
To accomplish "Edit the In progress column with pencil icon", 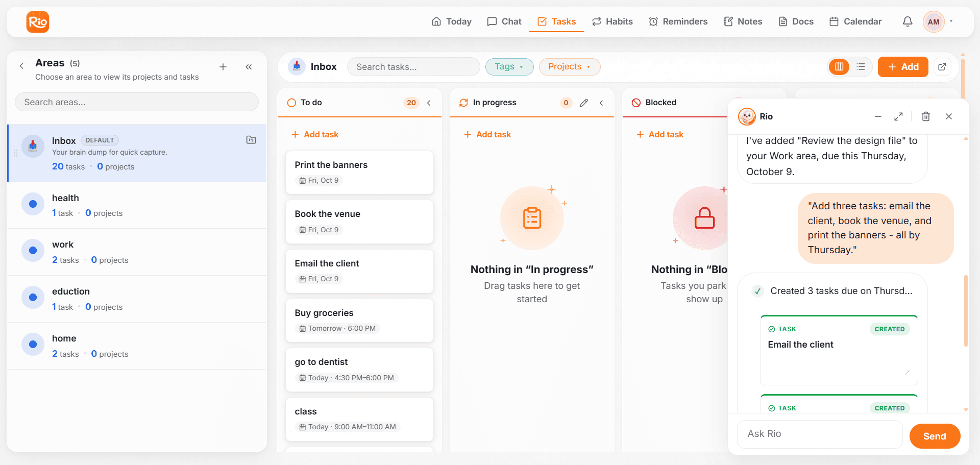I will [x=584, y=103].
